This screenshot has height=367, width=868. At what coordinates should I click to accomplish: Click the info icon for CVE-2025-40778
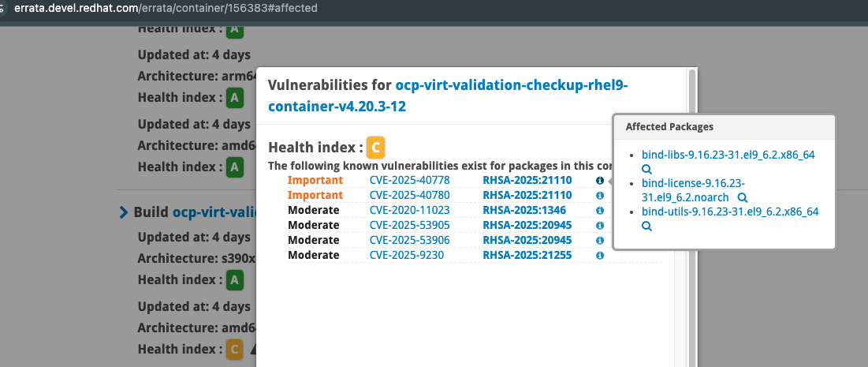pos(600,181)
